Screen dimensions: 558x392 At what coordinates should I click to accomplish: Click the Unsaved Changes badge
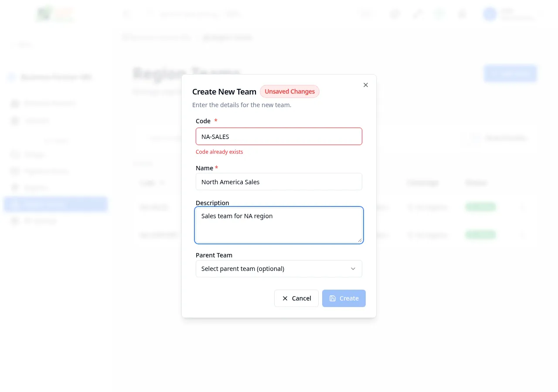289,91
